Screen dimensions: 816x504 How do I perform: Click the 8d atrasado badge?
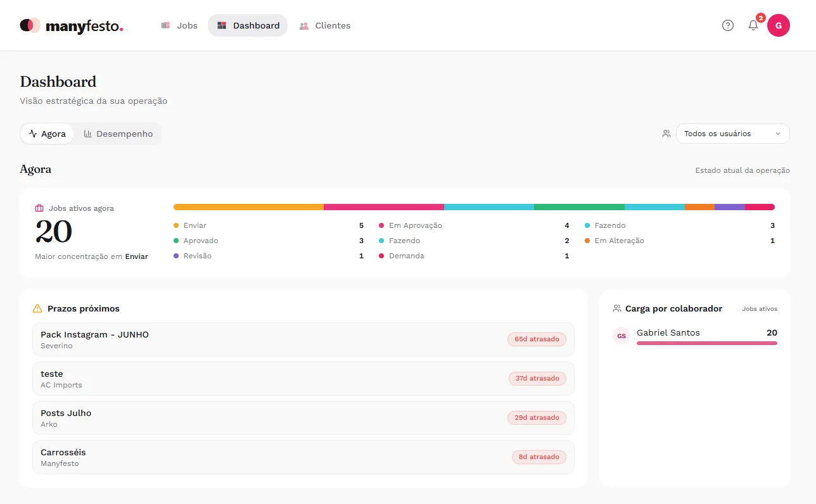pos(539,457)
